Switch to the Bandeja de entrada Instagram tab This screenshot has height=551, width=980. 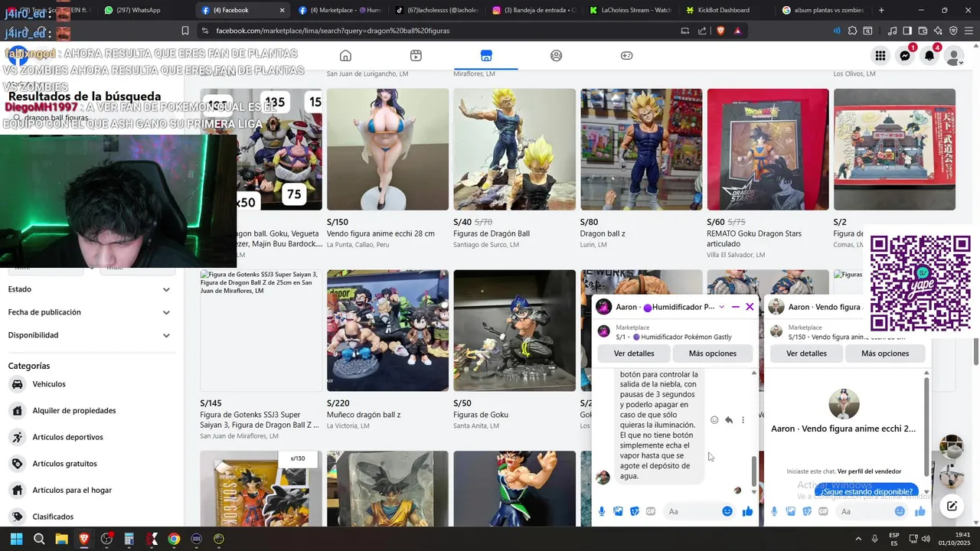pyautogui.click(x=534, y=10)
